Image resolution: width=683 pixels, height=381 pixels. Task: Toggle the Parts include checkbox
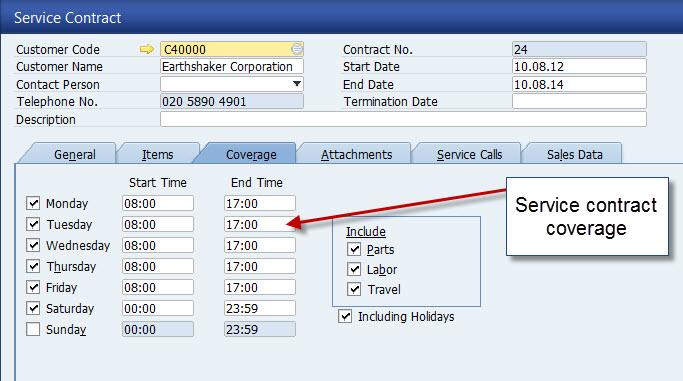point(354,250)
